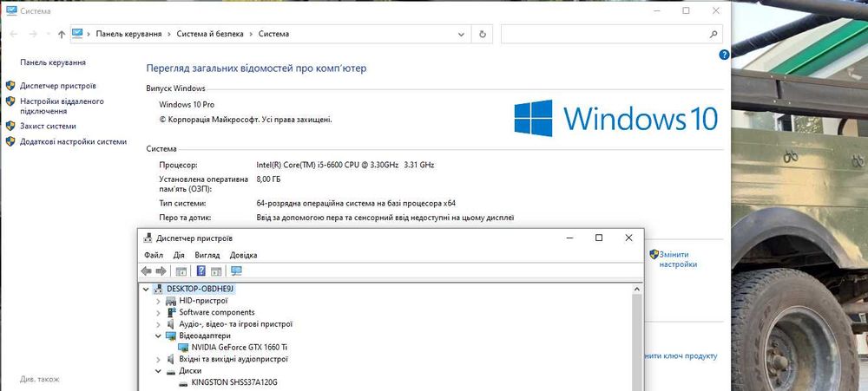Click Windows 10 Pro edition text
Image resolution: width=868 pixels, height=391 pixels.
[187, 105]
